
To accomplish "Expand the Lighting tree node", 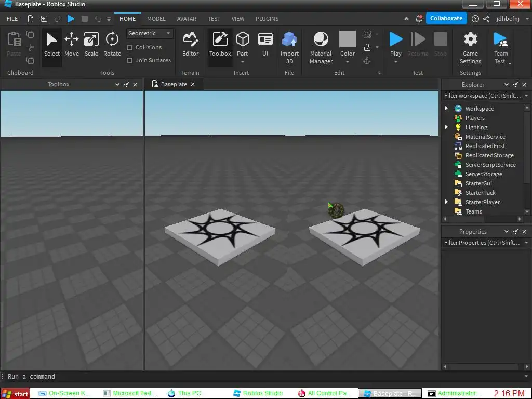I will 446,127.
